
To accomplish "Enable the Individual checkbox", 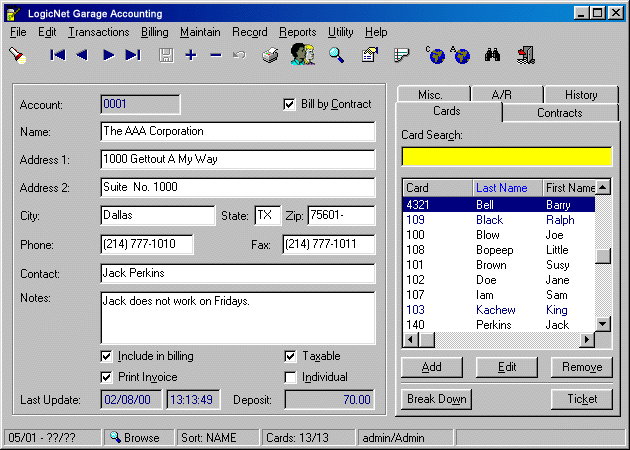I will (x=290, y=377).
